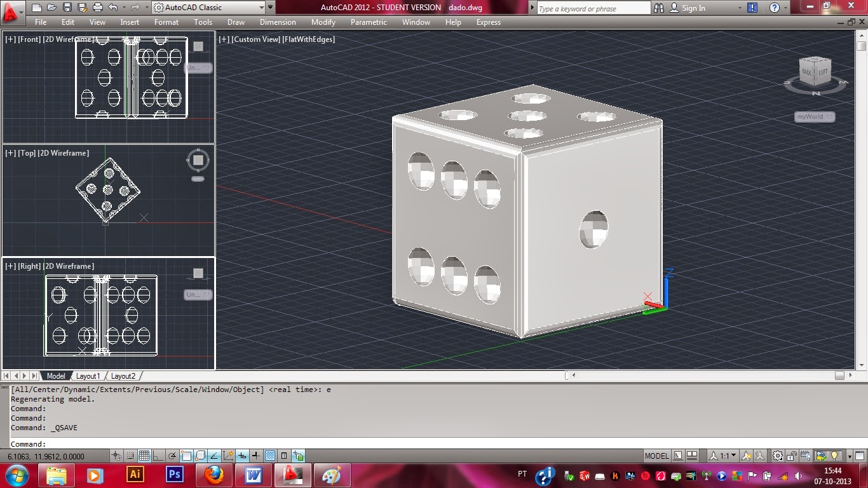Toggle Object Snap in status bar

186,456
